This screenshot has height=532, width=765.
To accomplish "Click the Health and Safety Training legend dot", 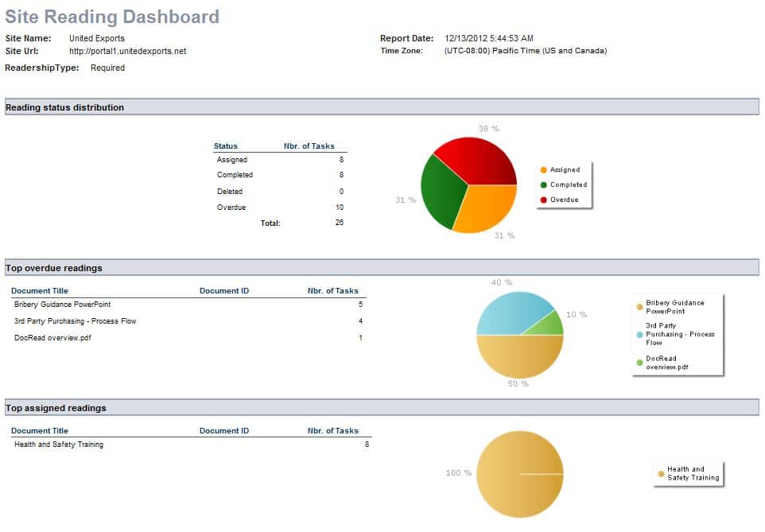I will click(661, 474).
